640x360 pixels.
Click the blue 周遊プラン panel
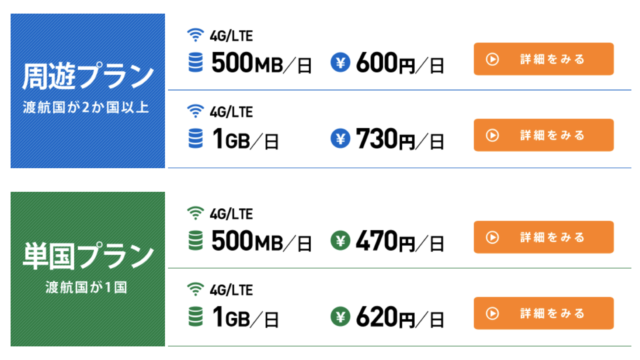tap(88, 91)
